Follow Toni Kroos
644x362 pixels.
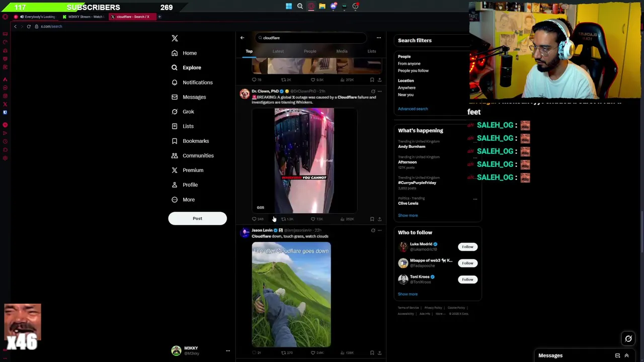467,280
